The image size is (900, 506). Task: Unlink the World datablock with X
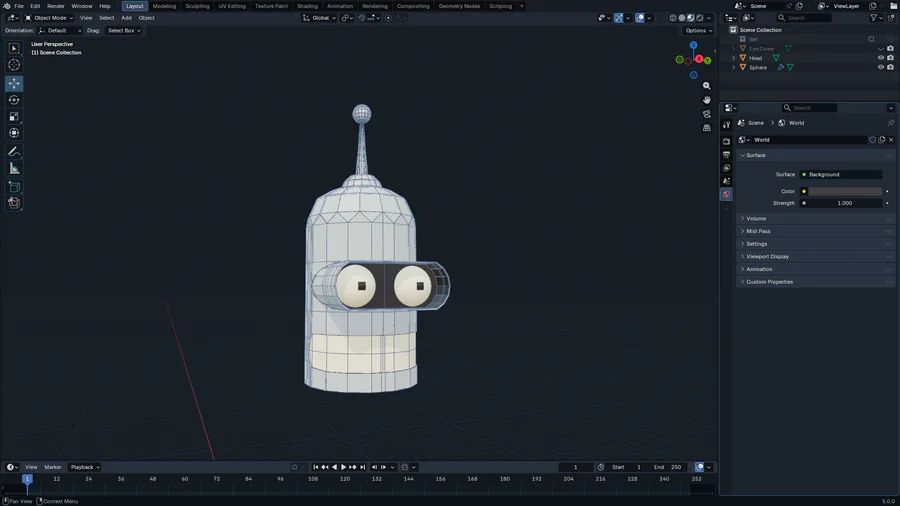891,140
